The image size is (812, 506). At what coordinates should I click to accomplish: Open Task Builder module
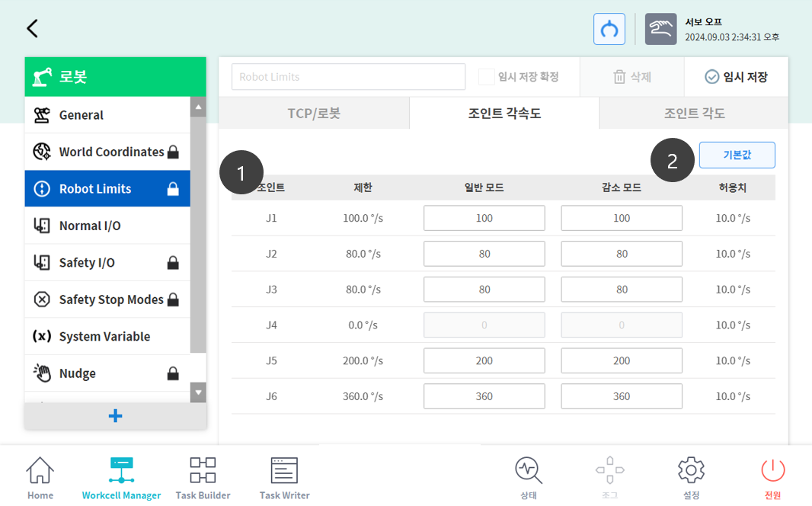click(203, 479)
